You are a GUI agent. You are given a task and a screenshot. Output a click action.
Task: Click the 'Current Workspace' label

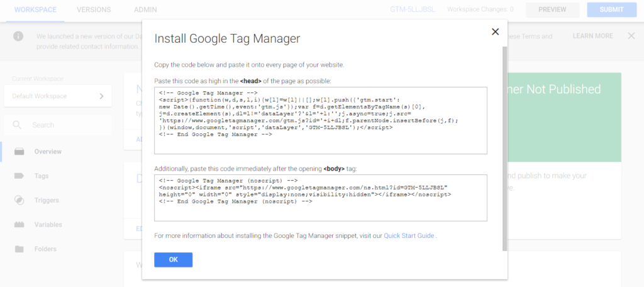[37, 79]
